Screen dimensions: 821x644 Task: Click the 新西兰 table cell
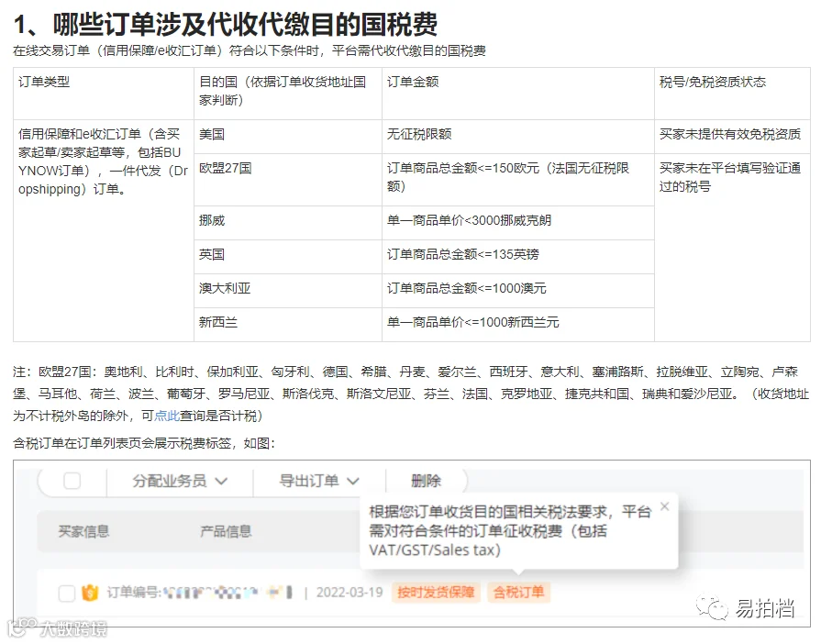tap(287, 325)
